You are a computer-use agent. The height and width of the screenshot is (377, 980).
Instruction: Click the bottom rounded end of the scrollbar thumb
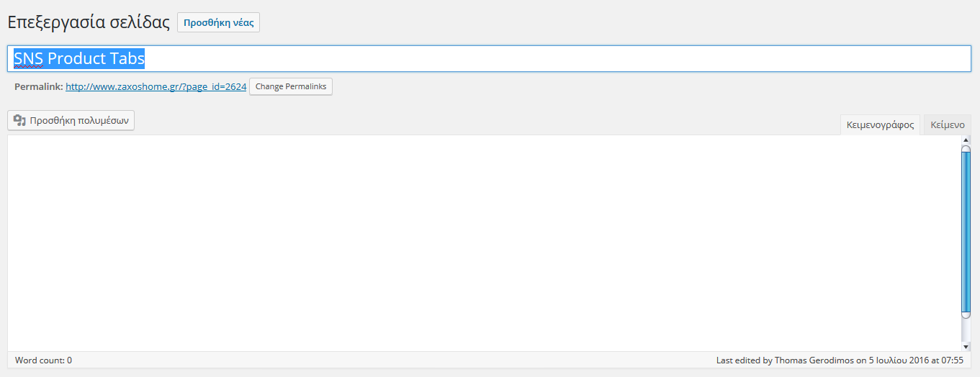click(966, 314)
